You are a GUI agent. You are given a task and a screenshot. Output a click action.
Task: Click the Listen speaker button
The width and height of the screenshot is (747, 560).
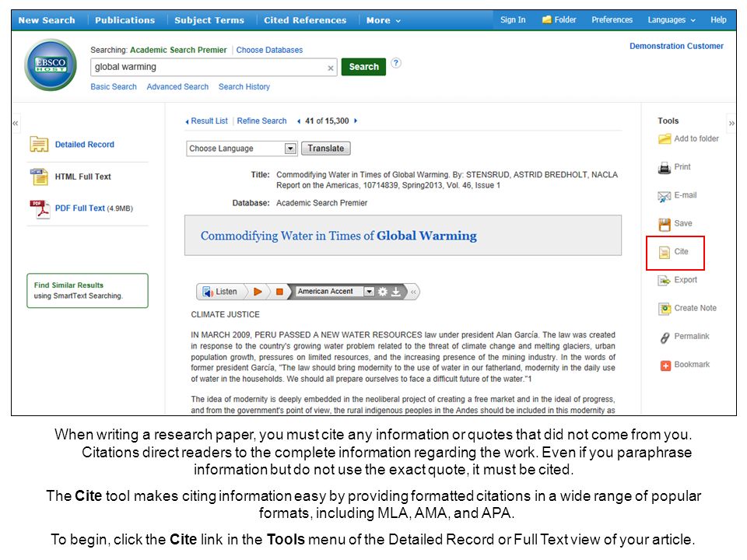219,292
